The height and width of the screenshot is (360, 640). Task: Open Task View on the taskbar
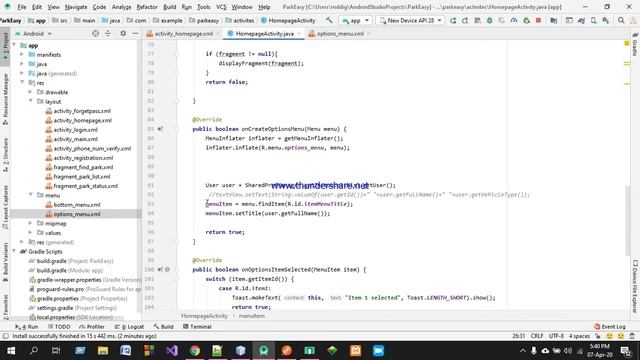pos(56,351)
